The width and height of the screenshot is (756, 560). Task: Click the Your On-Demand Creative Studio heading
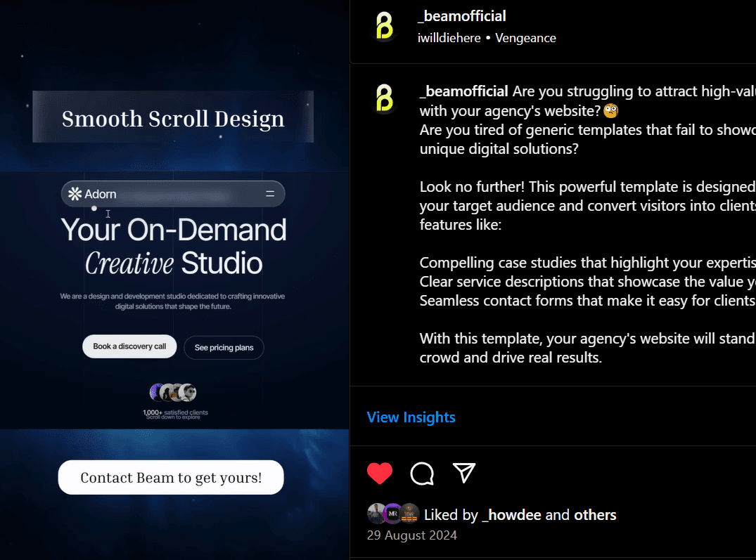coord(174,246)
